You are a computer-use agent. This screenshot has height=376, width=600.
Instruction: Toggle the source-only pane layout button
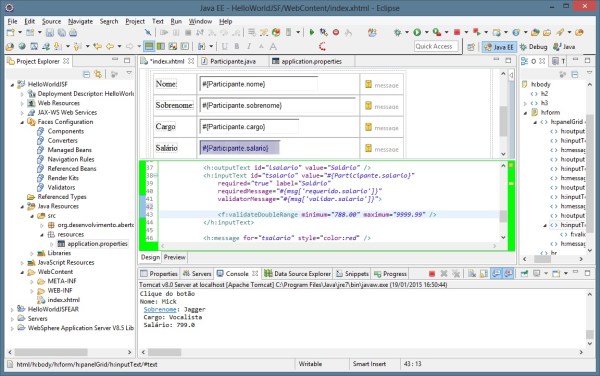185,47
